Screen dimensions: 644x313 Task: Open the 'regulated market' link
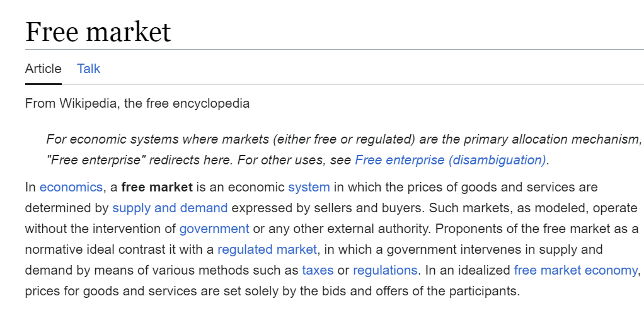tap(267, 249)
